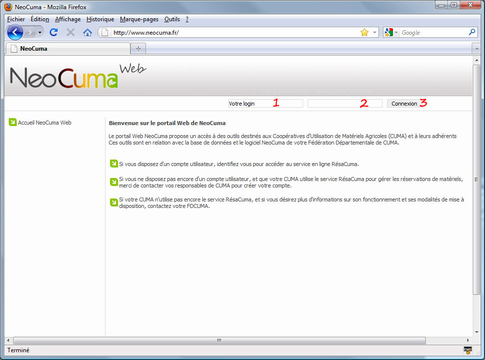Open Accueil NeoCuma Web link
The width and height of the screenshot is (485, 360).
coord(44,123)
